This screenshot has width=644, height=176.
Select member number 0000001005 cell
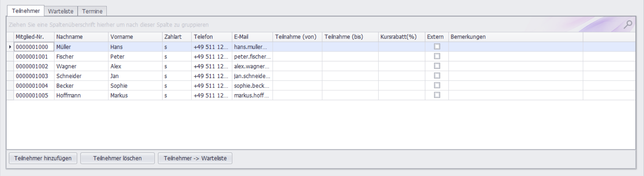[34, 95]
